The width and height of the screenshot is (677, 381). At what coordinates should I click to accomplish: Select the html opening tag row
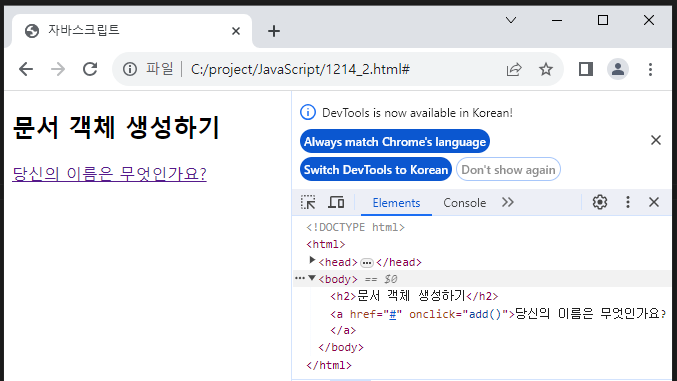(x=481, y=244)
